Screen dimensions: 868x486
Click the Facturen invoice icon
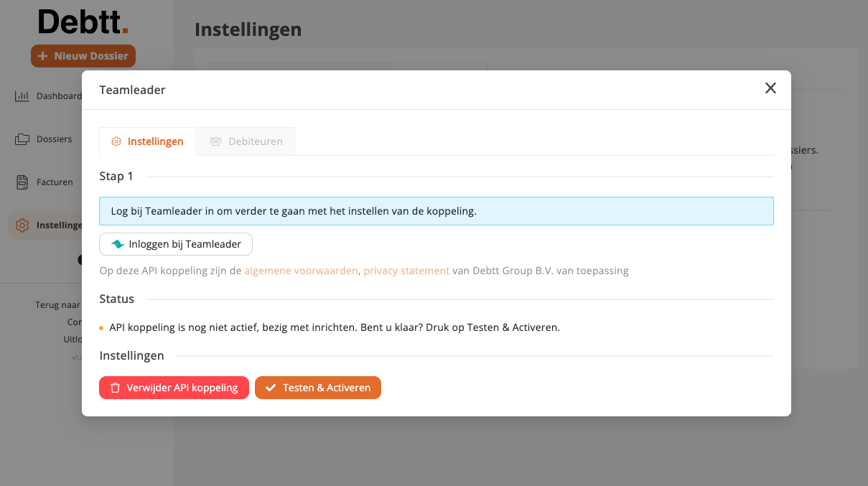[22, 182]
